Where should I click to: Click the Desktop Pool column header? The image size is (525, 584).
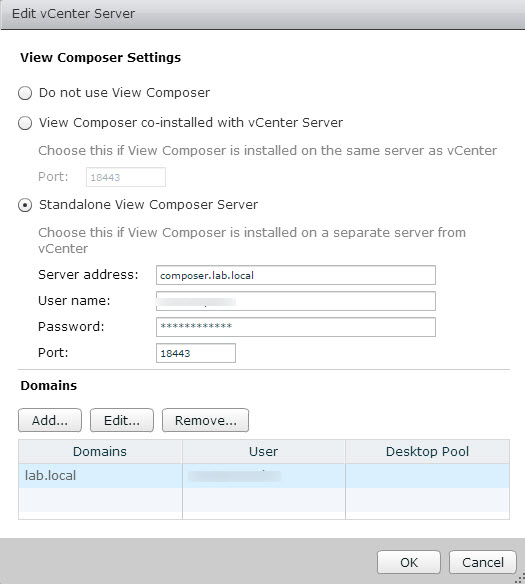pyautogui.click(x=427, y=451)
